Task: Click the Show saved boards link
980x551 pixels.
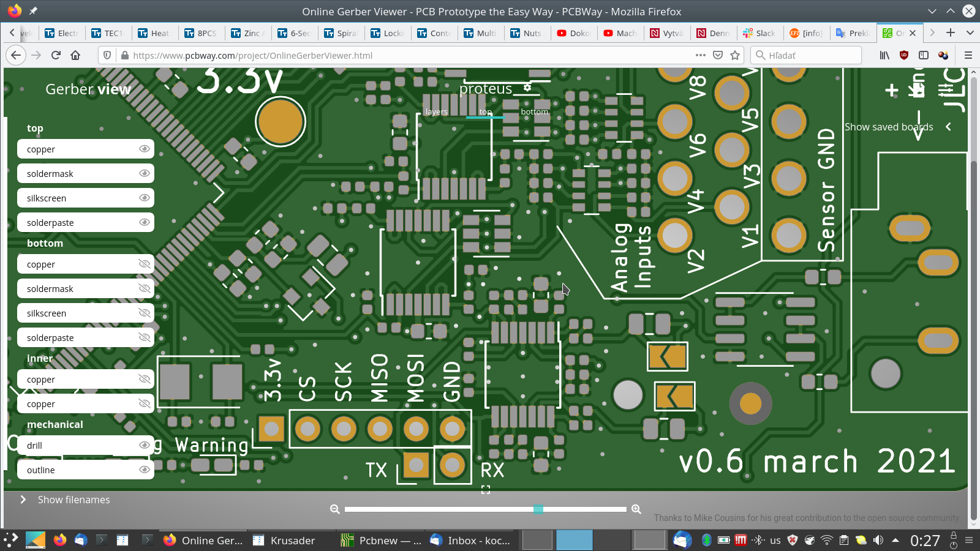Action: [889, 127]
